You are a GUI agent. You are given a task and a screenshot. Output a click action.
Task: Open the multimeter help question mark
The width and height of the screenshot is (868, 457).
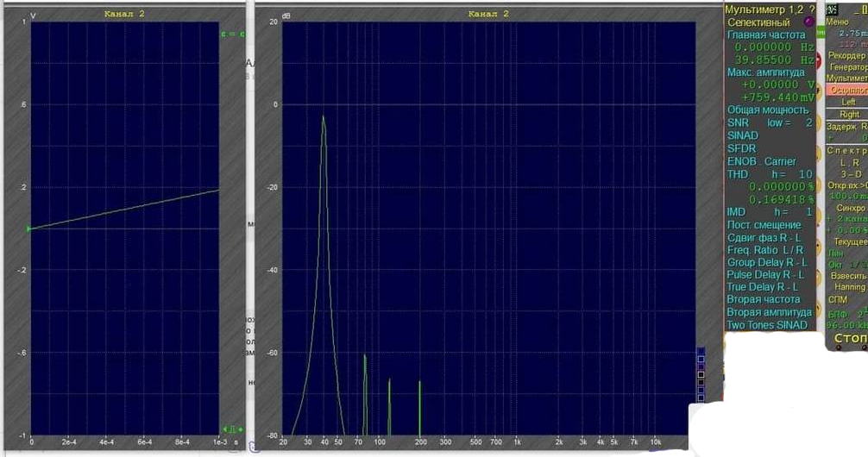[x=812, y=10]
